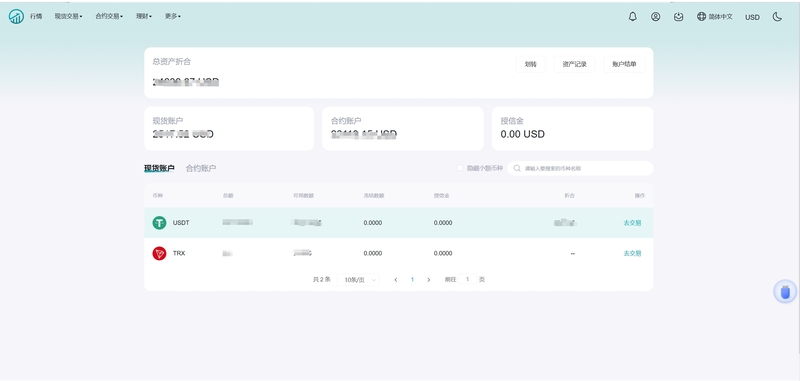Screen dimensions: 800x381
Task: Click the go-to page number field
Action: pos(467,280)
